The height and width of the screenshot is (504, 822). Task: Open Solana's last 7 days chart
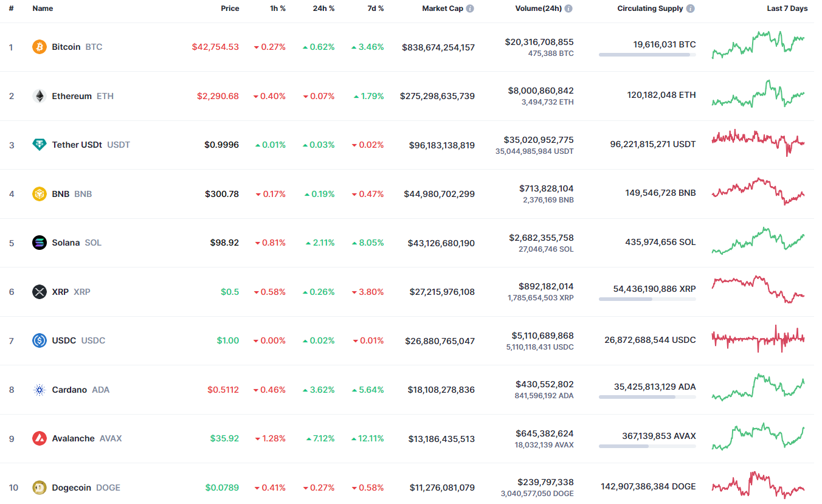tap(758, 241)
